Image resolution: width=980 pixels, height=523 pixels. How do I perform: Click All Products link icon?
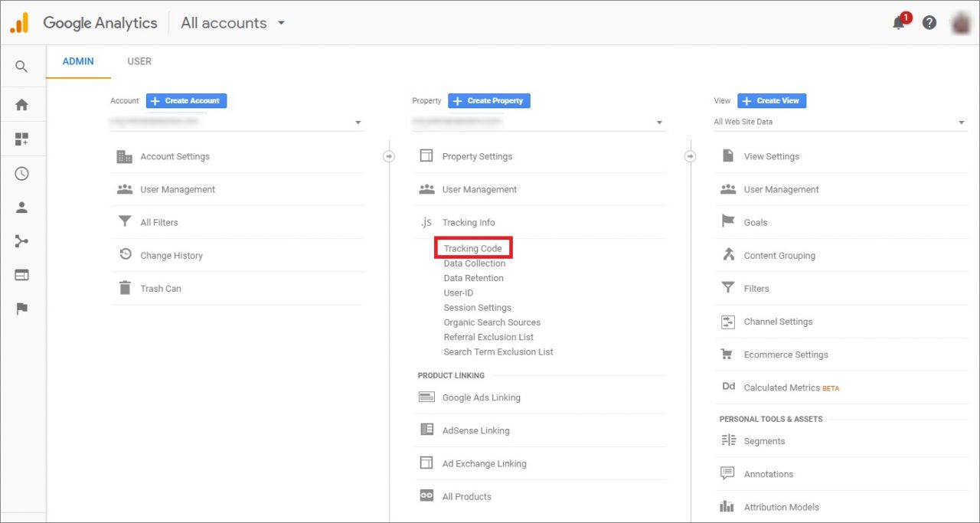[426, 495]
